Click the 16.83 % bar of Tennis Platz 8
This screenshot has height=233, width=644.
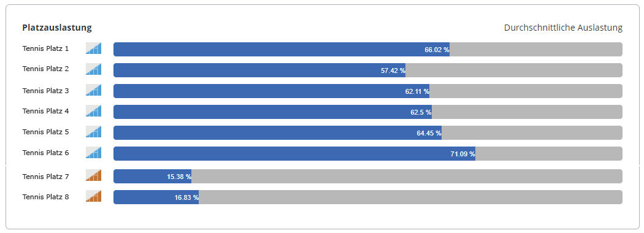click(156, 197)
